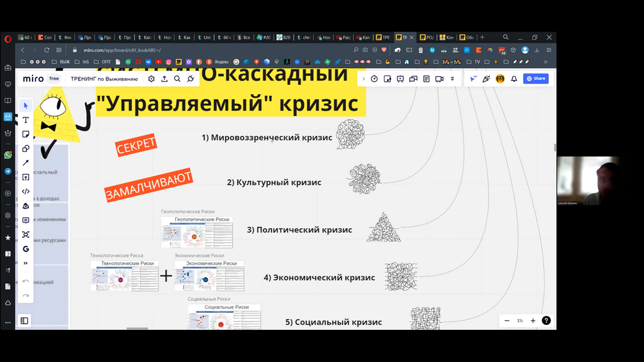Click text 1) Мировоззренческий кризис
644x362 pixels.
(267, 138)
